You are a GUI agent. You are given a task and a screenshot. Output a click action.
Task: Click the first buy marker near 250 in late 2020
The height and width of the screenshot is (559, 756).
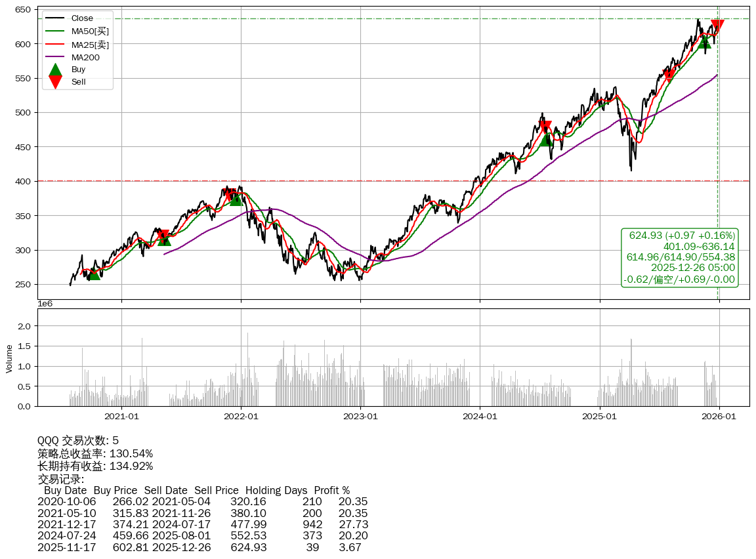94,273
